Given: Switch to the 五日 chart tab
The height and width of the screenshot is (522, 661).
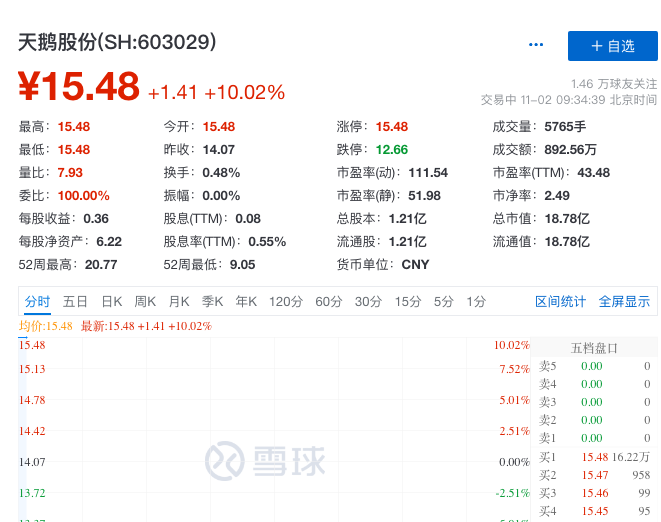Looking at the screenshot, I should (75, 301).
